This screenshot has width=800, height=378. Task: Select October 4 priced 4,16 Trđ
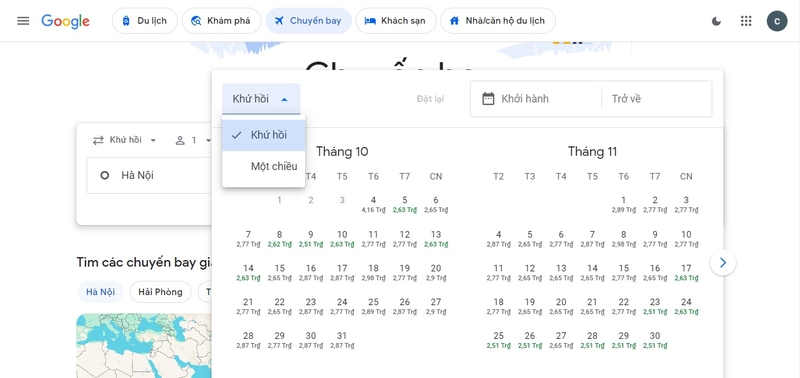[373, 204]
